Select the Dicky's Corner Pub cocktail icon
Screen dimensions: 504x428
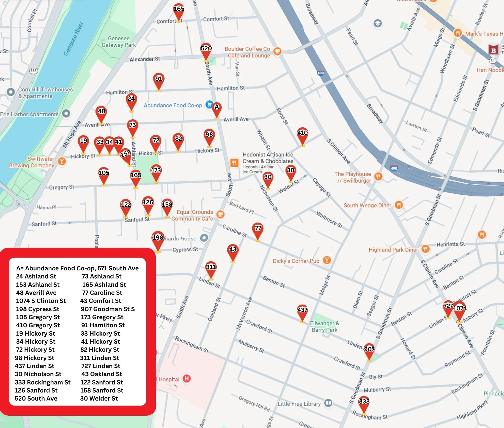327,260
